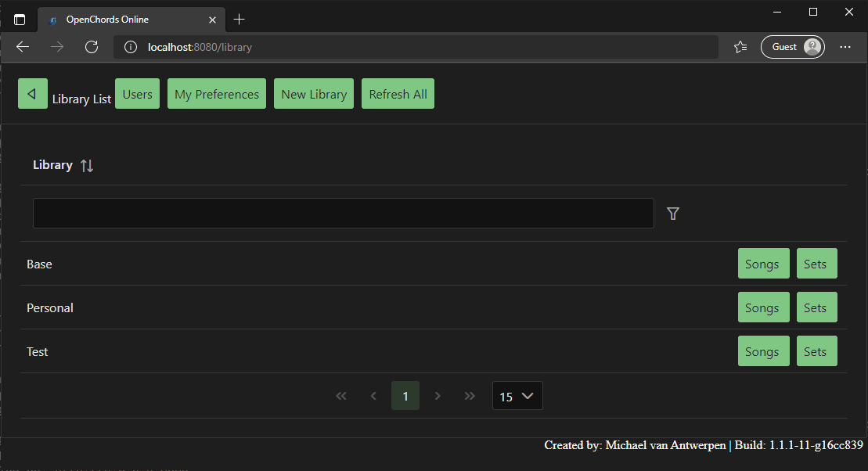Go to first page with double-left chevron

pos(341,396)
